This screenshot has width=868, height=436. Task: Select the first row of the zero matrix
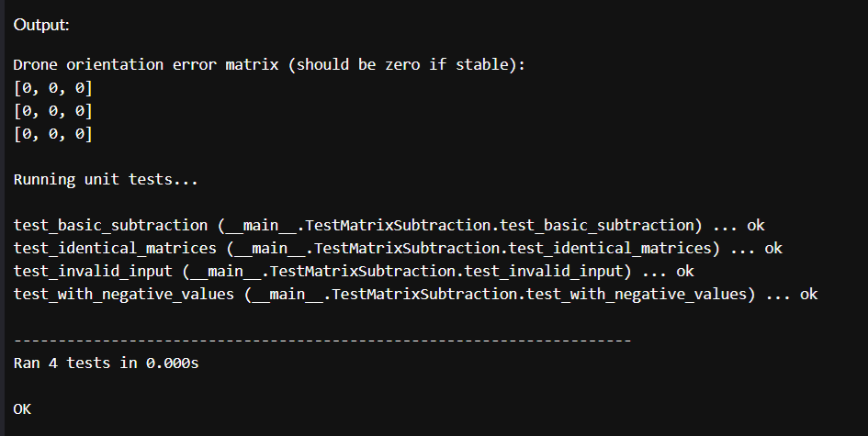coord(53,89)
